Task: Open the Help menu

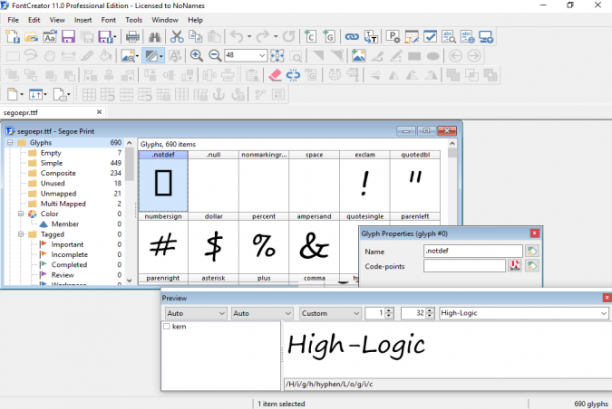Action: 195,20
